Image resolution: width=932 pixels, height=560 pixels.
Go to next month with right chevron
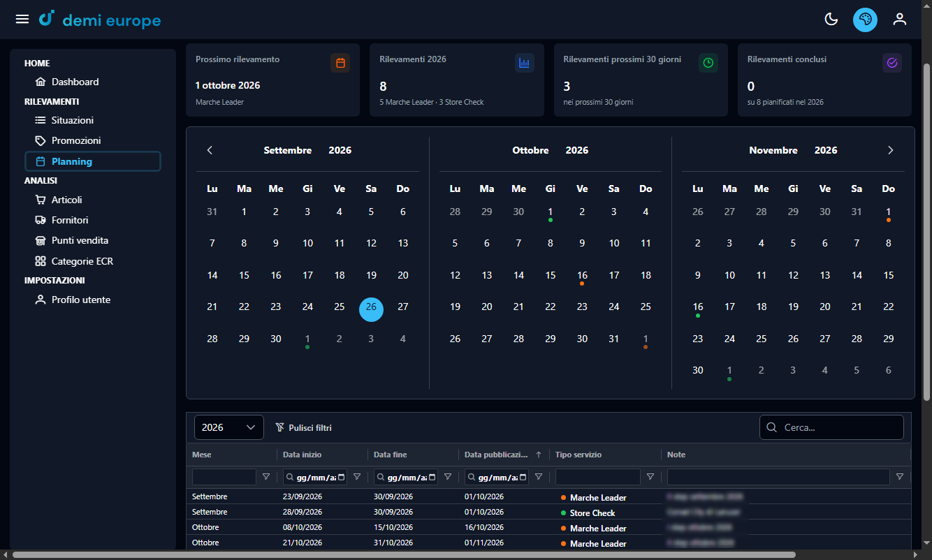890,150
